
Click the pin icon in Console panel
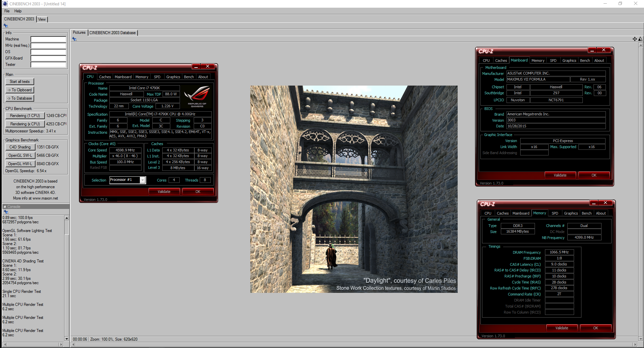(6, 212)
